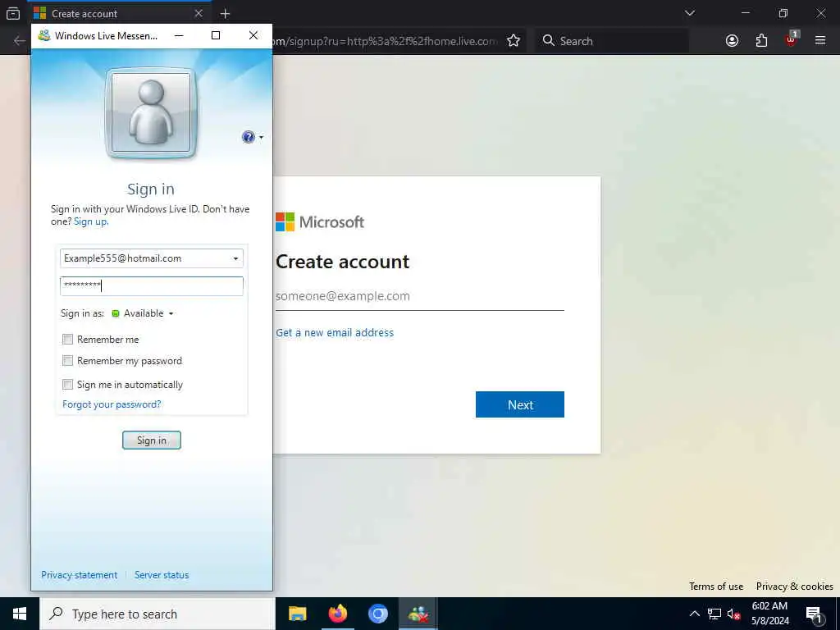Open the List all tabs chevron
Viewport: 840px width, 630px height.
[690, 13]
